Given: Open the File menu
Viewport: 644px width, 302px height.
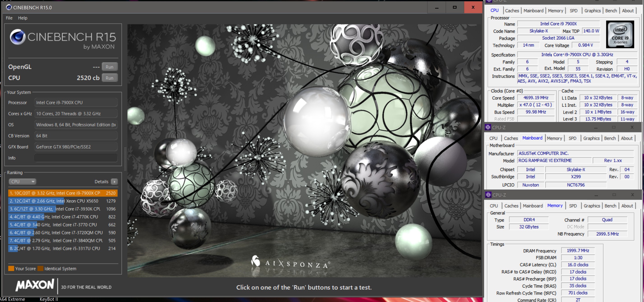Looking at the screenshot, I should coord(9,18).
